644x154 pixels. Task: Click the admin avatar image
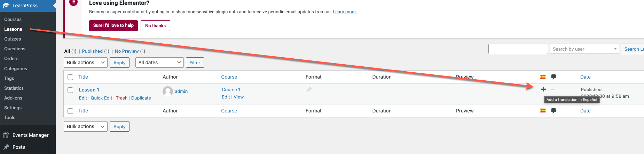pos(168,91)
